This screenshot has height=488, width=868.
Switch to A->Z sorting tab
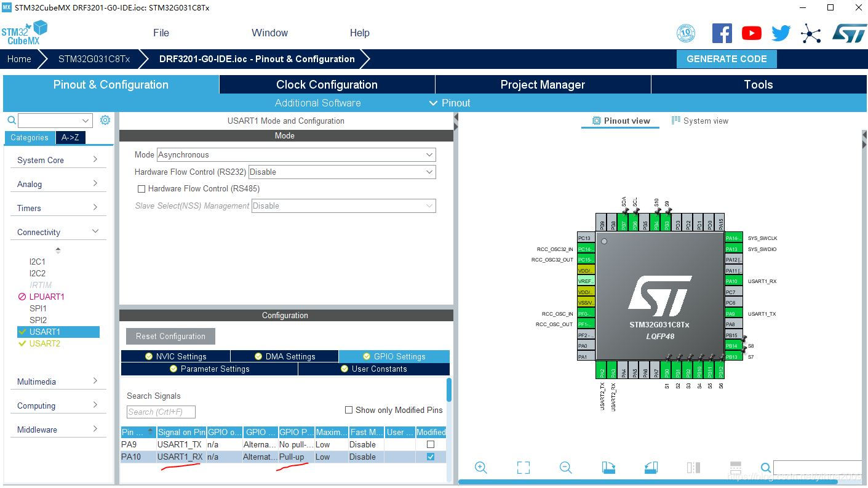70,137
